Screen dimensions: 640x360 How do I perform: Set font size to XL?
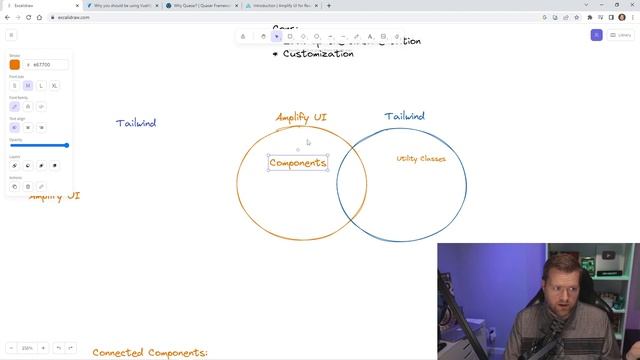click(x=54, y=86)
